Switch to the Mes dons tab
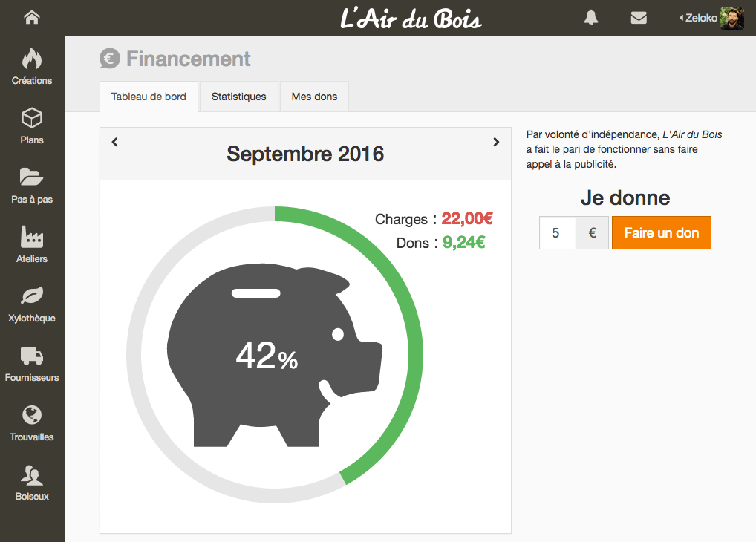Viewport: 756px width, 542px height. tap(314, 97)
